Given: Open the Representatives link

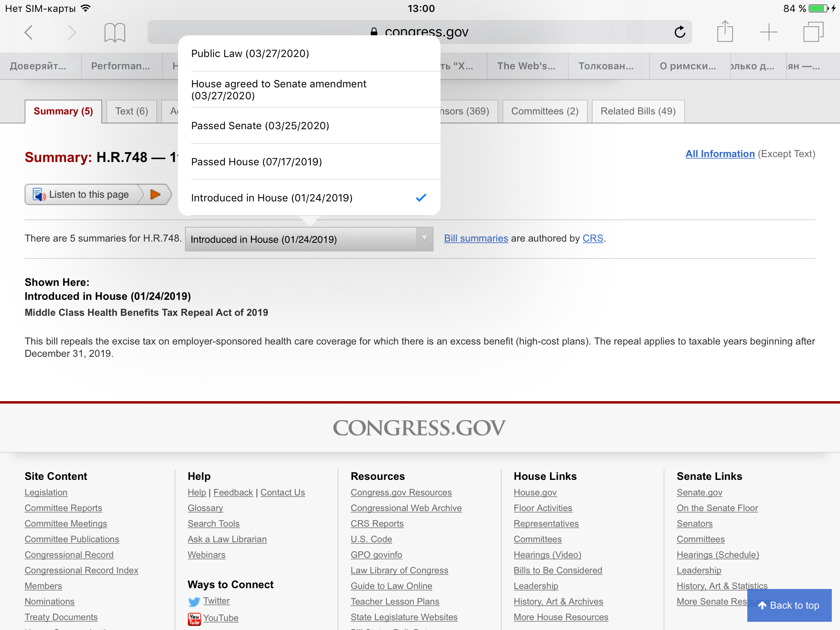Looking at the screenshot, I should pyautogui.click(x=546, y=524).
